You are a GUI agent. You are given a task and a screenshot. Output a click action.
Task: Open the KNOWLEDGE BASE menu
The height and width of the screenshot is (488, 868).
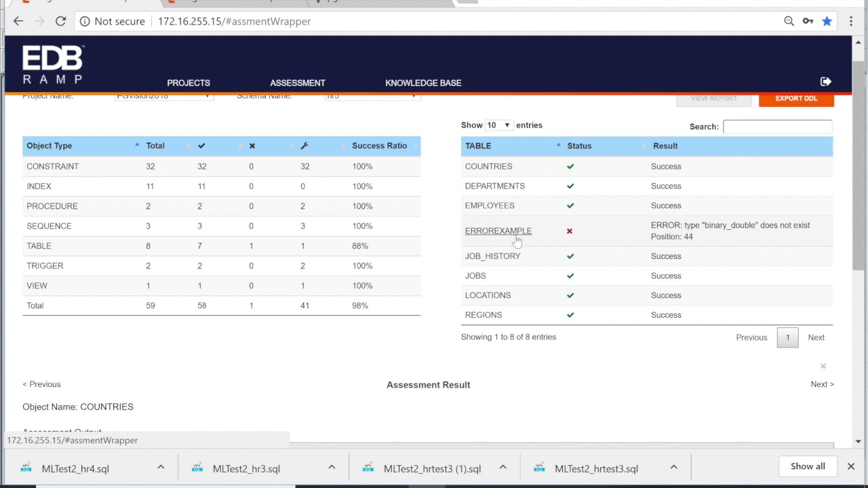423,83
